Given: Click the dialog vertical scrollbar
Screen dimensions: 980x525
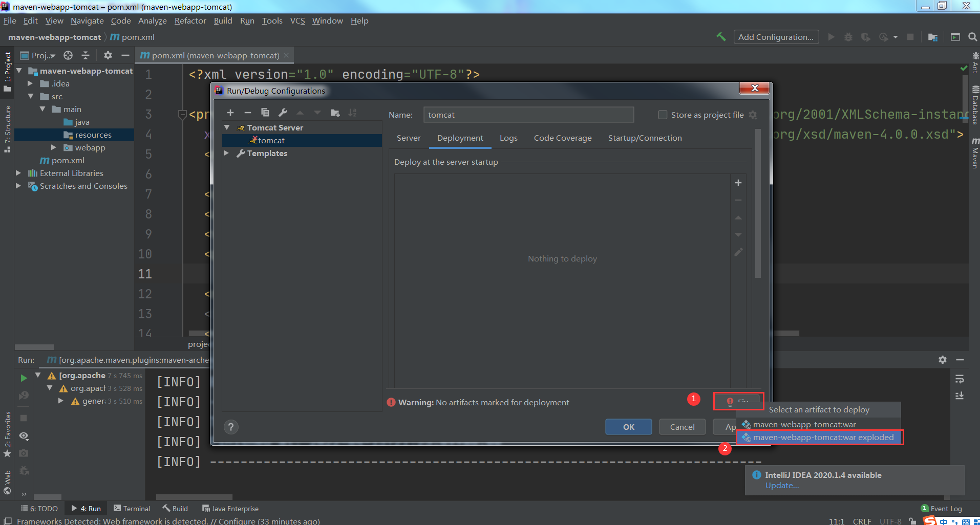Looking at the screenshot, I should point(758,205).
